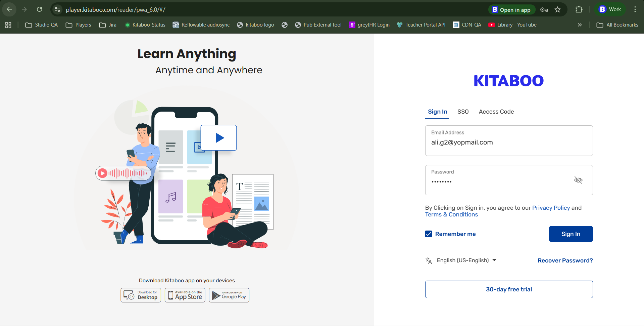
Task: Uncheck the Remember me checkbox
Action: click(x=428, y=234)
